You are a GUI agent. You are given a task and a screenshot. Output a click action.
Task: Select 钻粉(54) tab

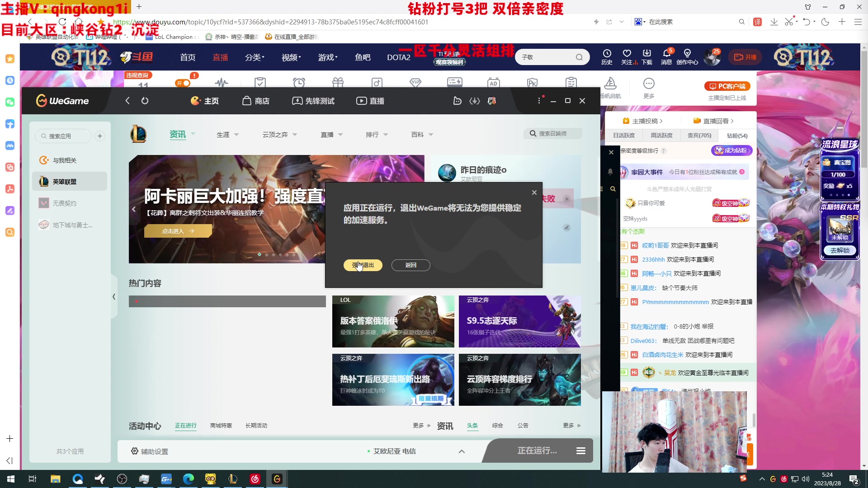(x=737, y=136)
